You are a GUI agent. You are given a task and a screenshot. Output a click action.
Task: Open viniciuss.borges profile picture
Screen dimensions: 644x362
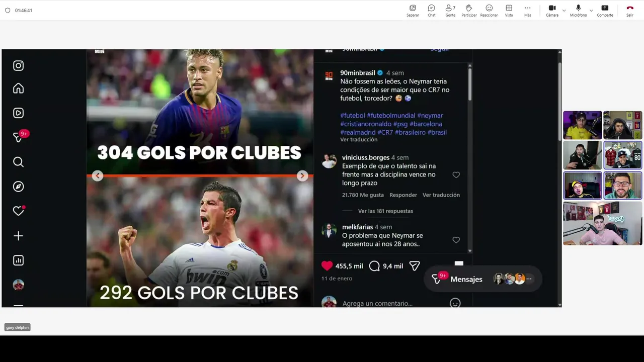point(329,161)
